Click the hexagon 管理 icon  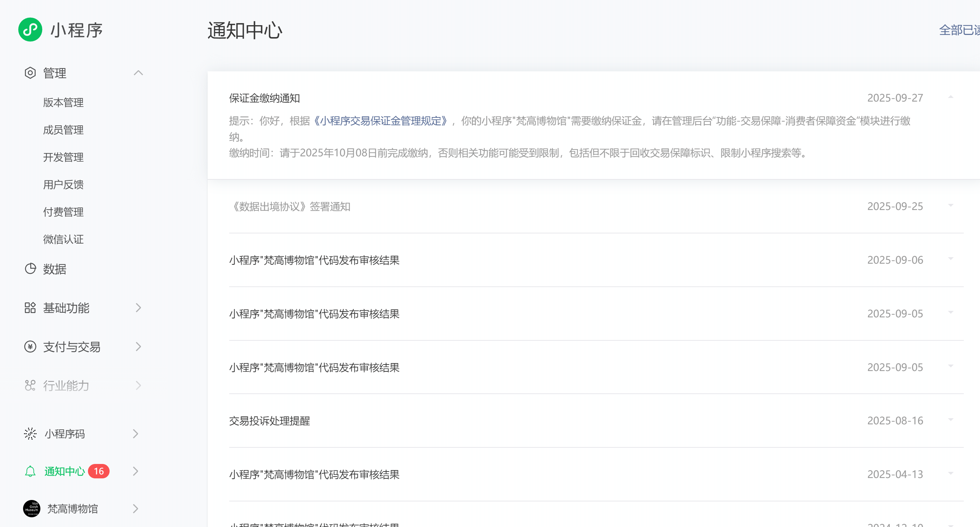pos(30,73)
